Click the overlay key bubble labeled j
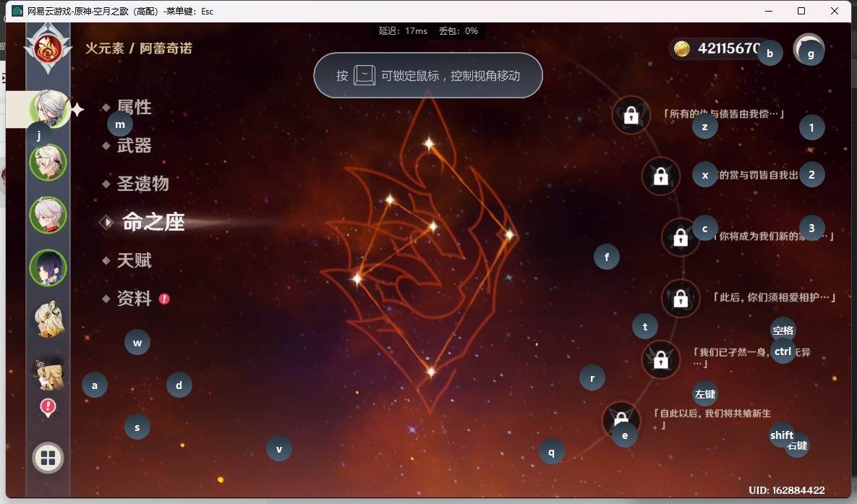Screen dimensions: 857x504 (x=39, y=134)
